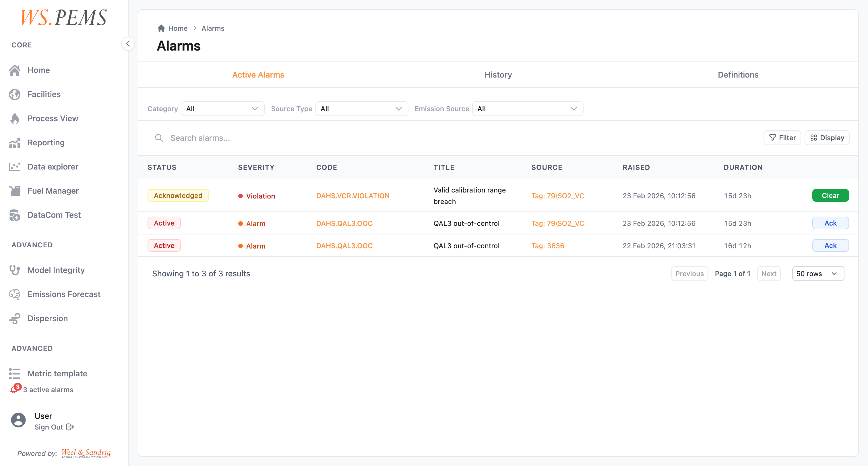Open the 50 rows page size dropdown
Screen dimensions: 868x466
818,274
